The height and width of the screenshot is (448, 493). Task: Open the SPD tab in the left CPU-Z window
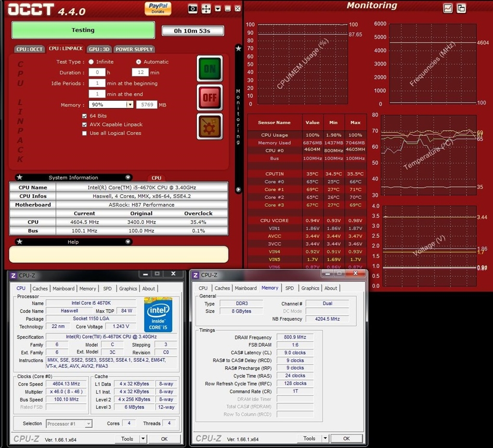point(107,289)
